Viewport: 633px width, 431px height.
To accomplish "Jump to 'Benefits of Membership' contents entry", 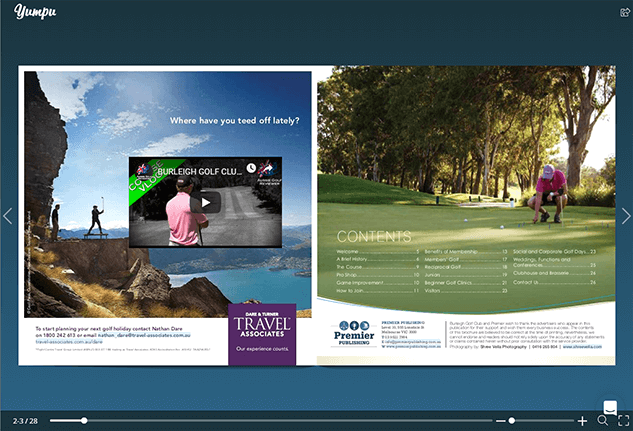I will coord(456,251).
